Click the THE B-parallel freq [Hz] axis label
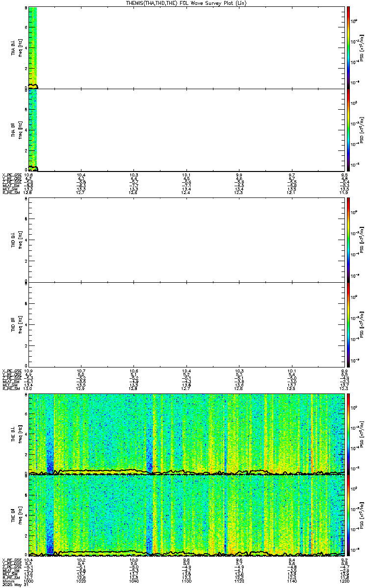 [x=20, y=516]
